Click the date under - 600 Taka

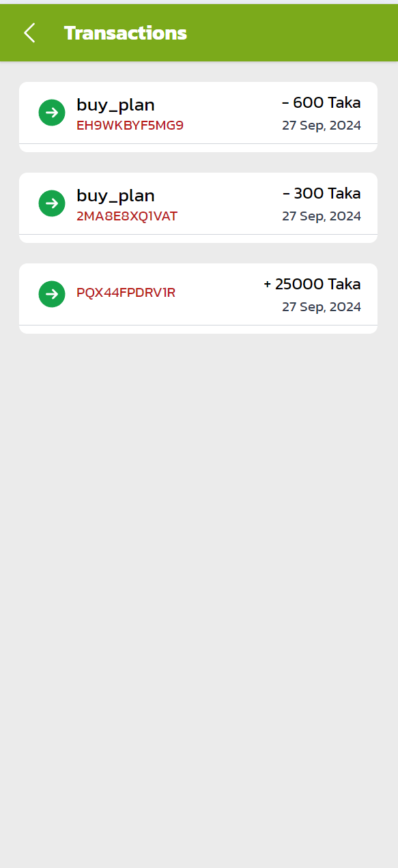(x=322, y=126)
